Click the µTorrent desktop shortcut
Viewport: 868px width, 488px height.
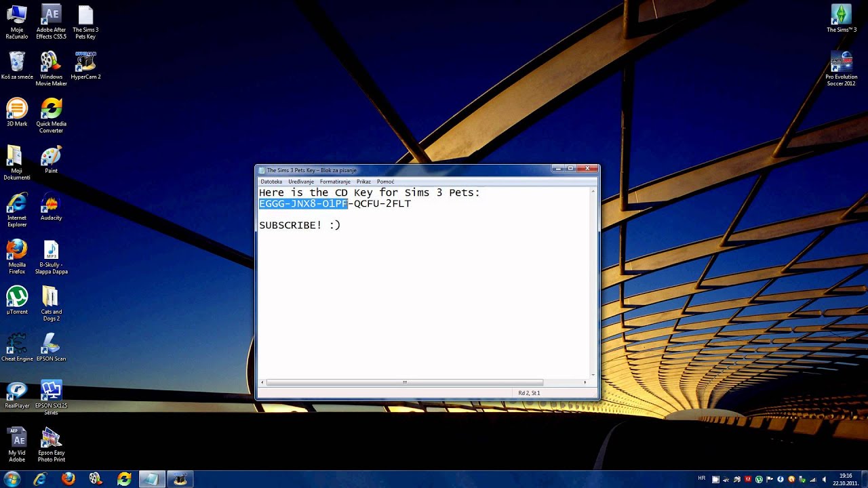17,298
